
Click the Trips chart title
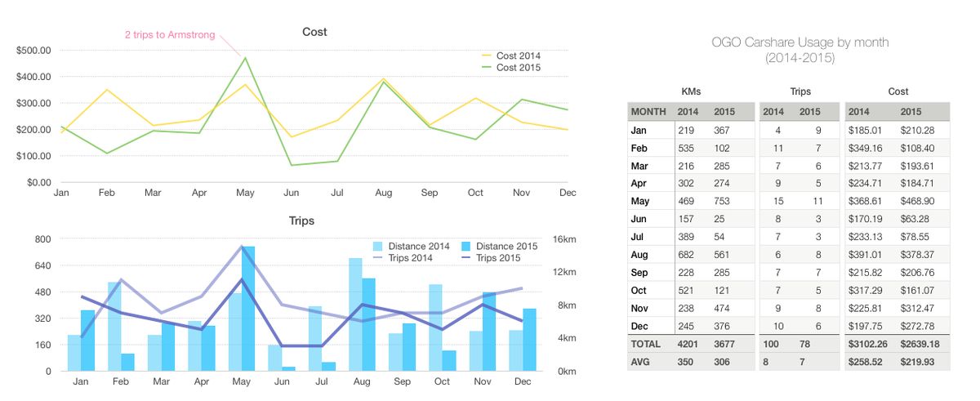coord(301,221)
